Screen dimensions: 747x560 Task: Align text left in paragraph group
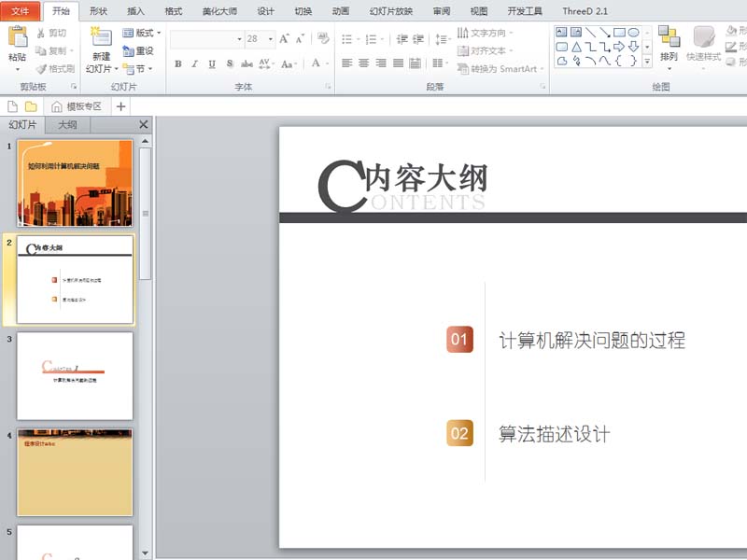(x=347, y=63)
